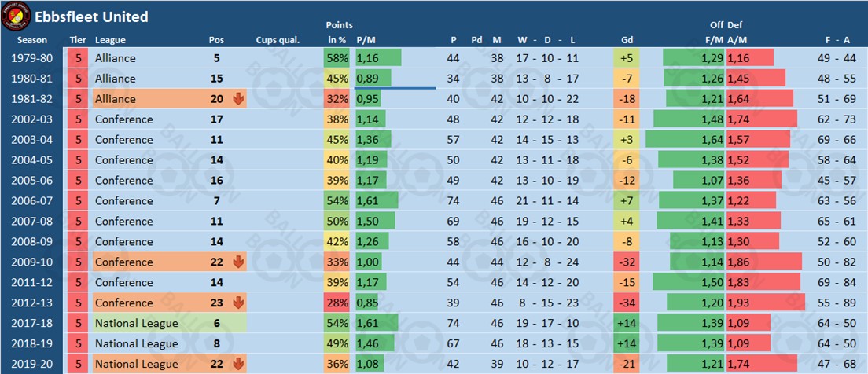Click the 2006-07 season label
The height and width of the screenshot is (374, 868).
coord(33,201)
